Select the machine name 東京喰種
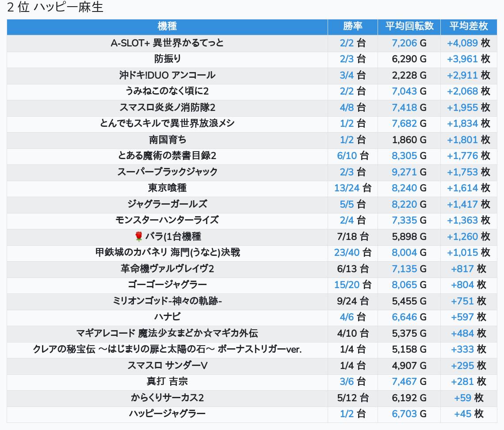Viewport: 504px width, 430px height. pyautogui.click(x=167, y=188)
